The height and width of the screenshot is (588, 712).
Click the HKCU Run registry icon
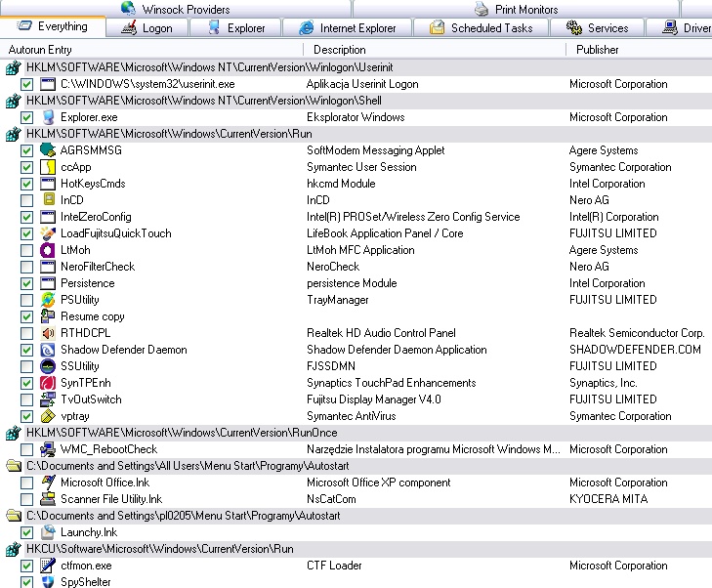[x=13, y=549]
